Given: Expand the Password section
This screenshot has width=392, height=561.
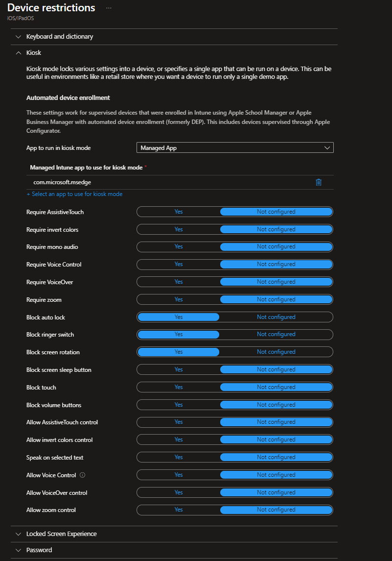Looking at the screenshot, I should pos(19,550).
